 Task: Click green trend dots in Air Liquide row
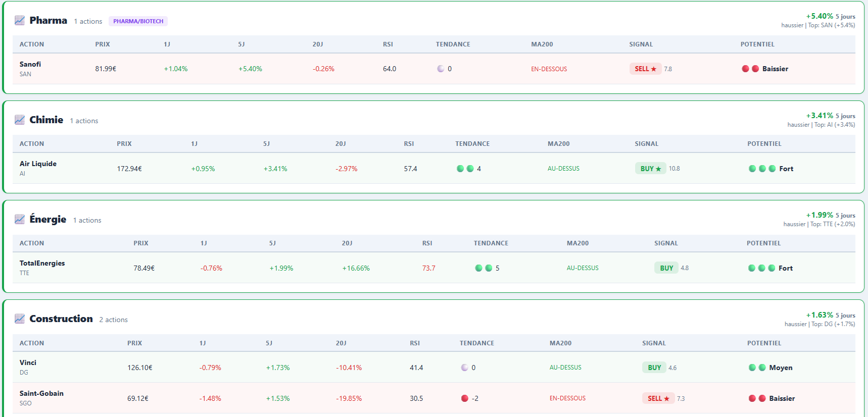pos(465,169)
